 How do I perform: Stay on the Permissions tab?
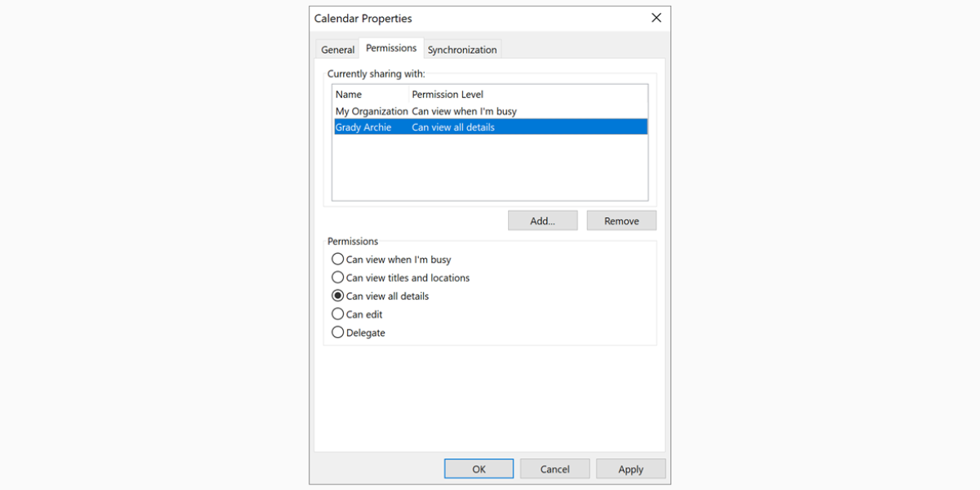391,47
